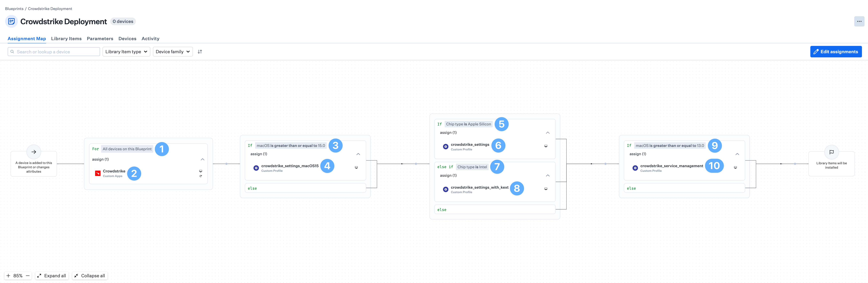
Task: Click the crowdstrike_settings_macOS15 profile name
Action: click(290, 166)
